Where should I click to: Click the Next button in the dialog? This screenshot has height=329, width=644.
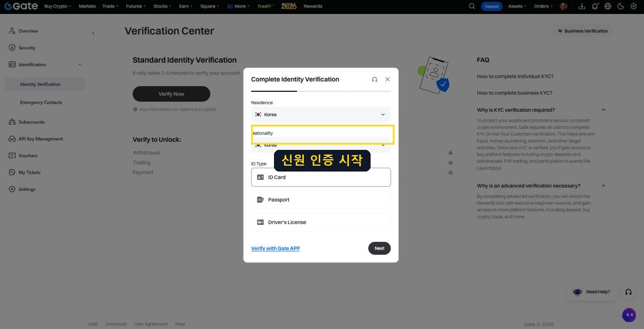click(379, 248)
